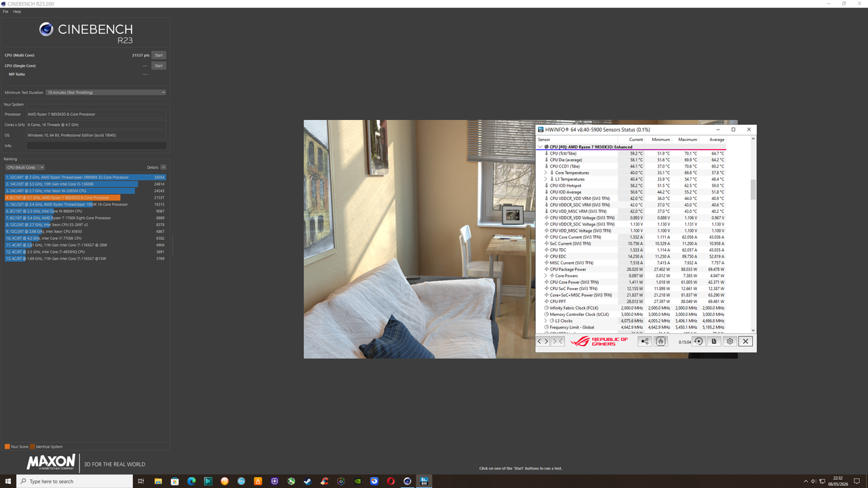868x488 pixels.
Task: Open the CPU (Multi Core) ranking dropdown
Action: coord(24,167)
